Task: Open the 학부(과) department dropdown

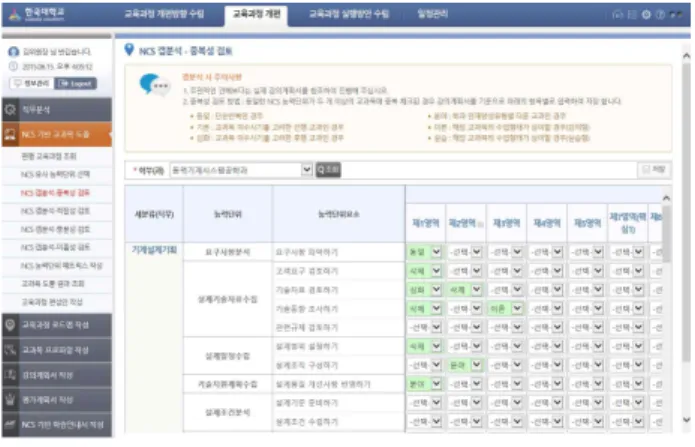Action: coord(242,170)
